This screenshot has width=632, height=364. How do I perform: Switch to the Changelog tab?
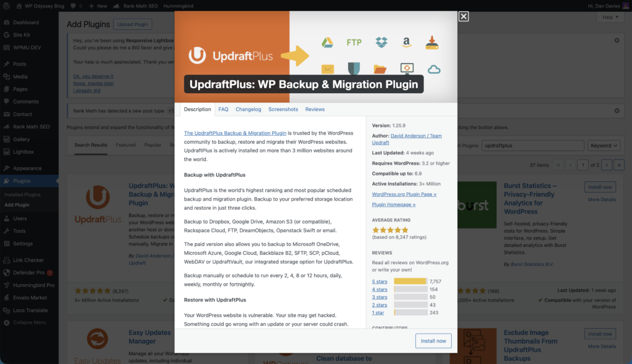(x=248, y=109)
